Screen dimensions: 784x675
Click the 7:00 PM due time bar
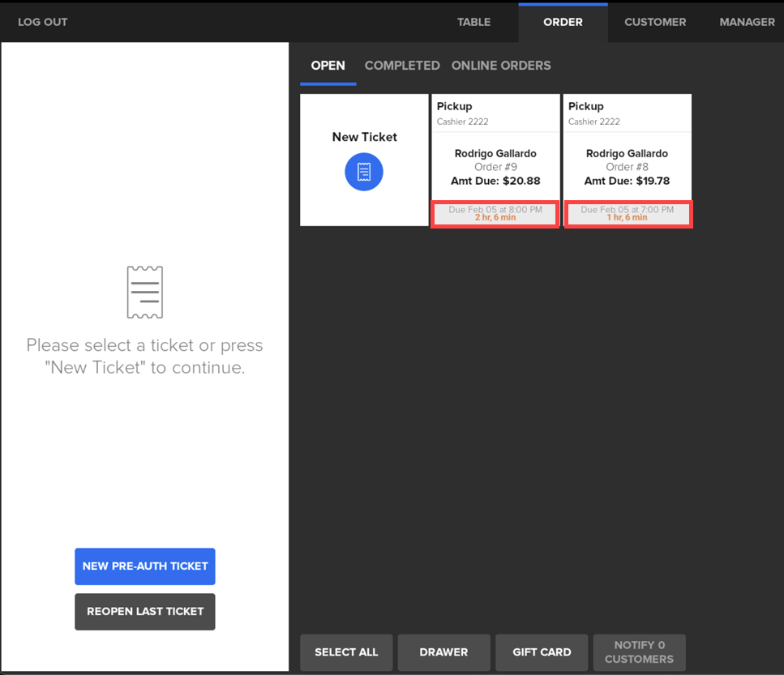[x=628, y=214]
